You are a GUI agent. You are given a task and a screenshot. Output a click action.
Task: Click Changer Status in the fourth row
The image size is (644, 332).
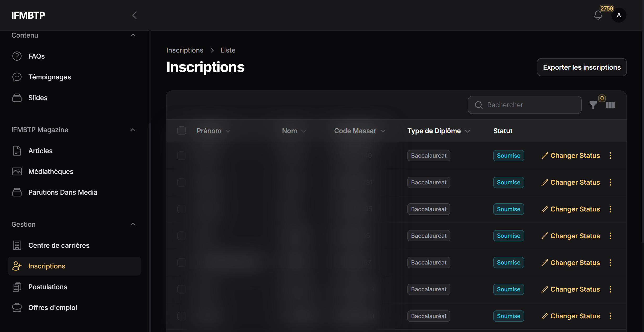point(571,236)
